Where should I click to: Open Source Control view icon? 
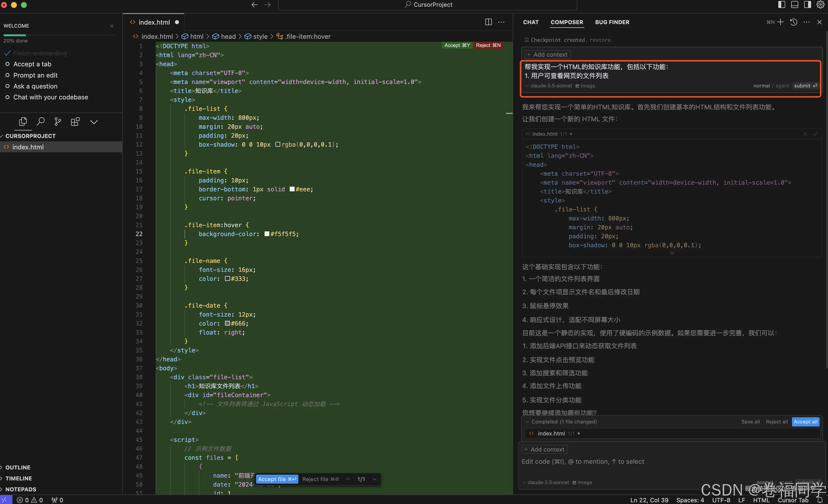click(58, 122)
